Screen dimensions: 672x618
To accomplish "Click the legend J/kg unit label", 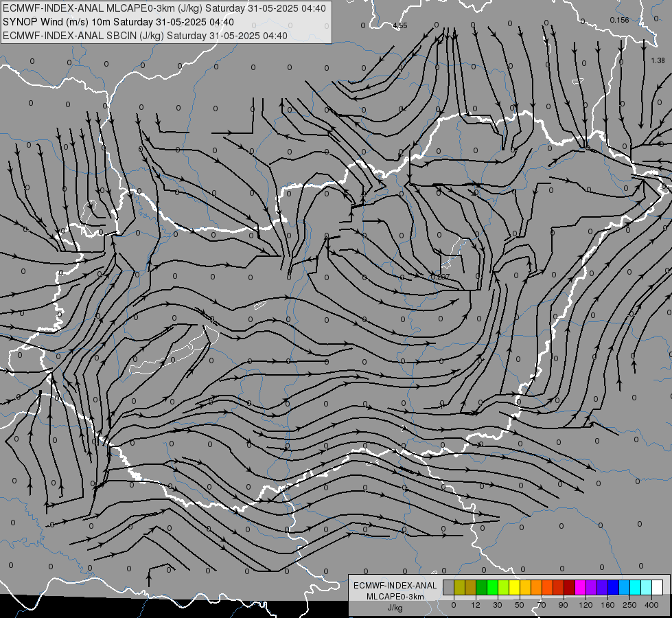I will click(x=395, y=608).
